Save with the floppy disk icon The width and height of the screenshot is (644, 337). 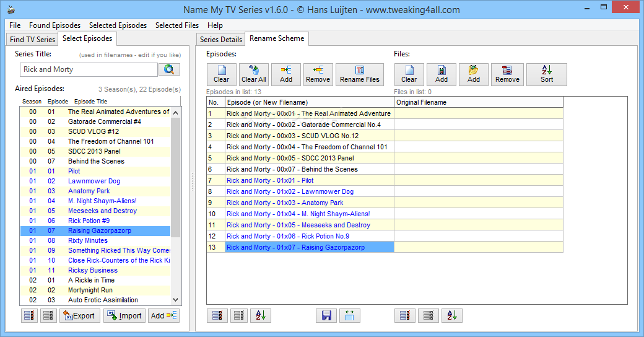(326, 316)
